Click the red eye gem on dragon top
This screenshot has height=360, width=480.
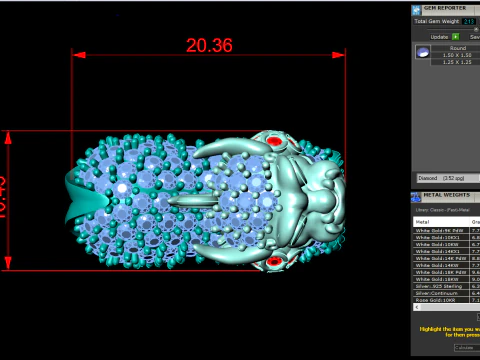tap(275, 141)
